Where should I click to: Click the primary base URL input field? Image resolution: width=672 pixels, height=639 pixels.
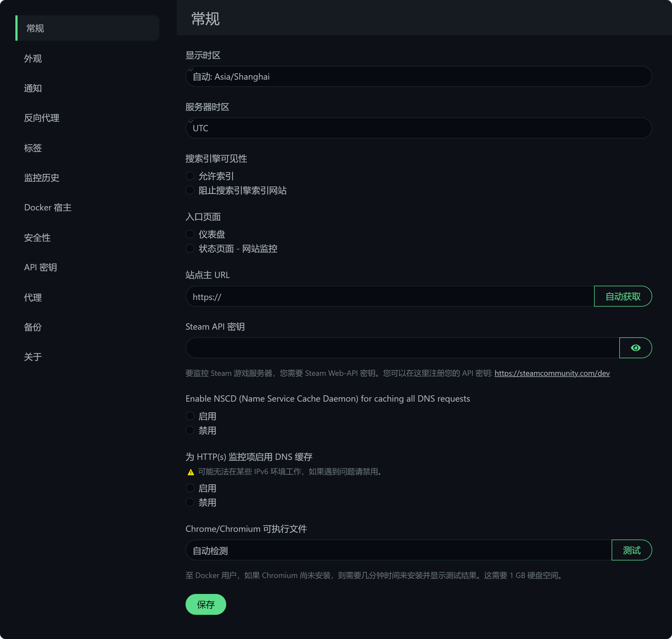pos(390,296)
